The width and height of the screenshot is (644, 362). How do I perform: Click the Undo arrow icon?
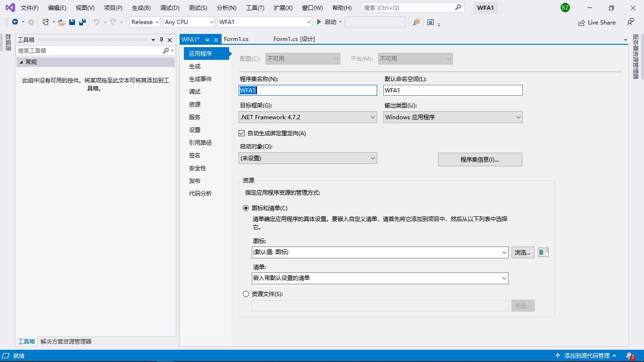coord(96,22)
